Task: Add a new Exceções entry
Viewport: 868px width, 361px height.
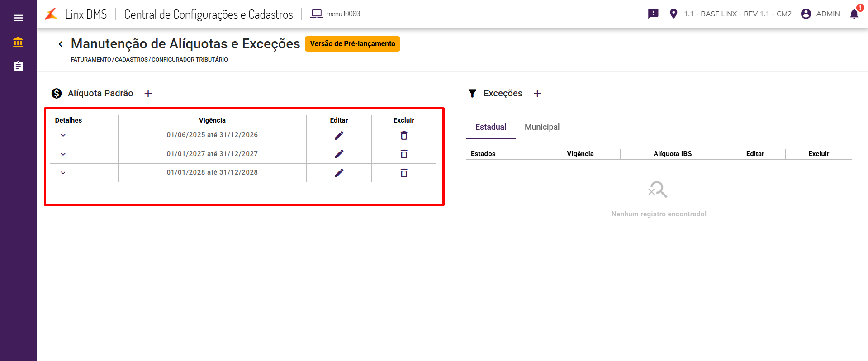Action: (537, 93)
